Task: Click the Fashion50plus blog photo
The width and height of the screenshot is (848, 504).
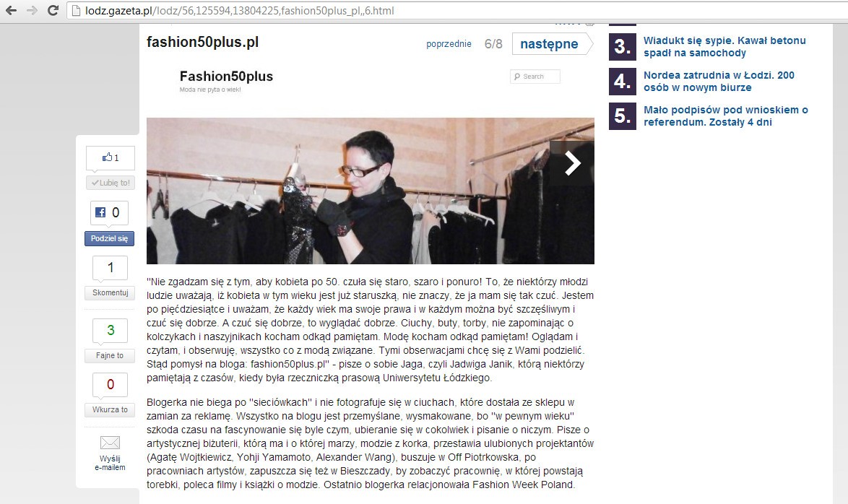Action: pos(371,191)
